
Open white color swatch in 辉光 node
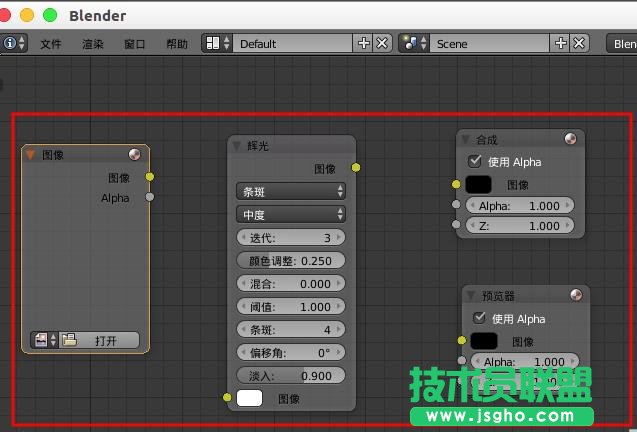(x=249, y=398)
